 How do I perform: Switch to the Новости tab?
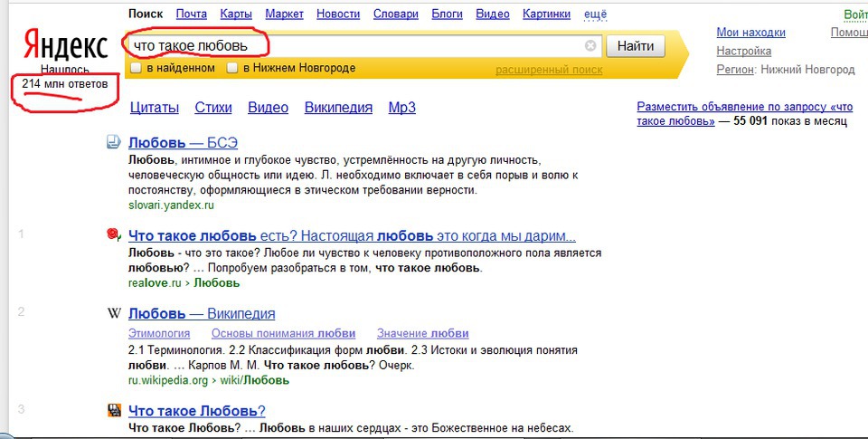[x=338, y=14]
